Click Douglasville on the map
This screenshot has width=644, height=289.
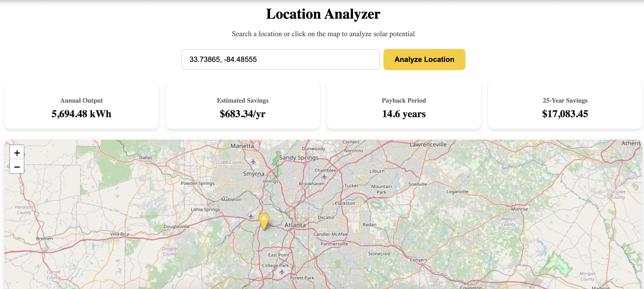pyautogui.click(x=176, y=226)
